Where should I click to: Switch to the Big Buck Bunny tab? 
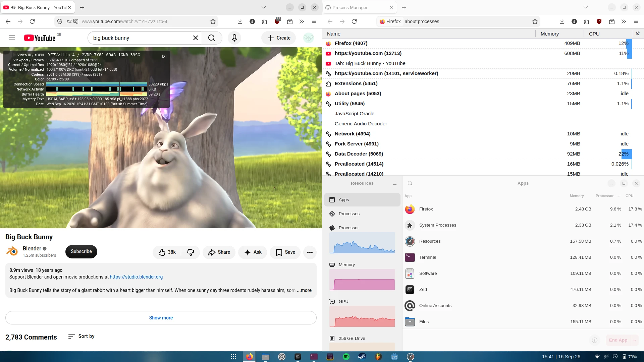pos(38,7)
